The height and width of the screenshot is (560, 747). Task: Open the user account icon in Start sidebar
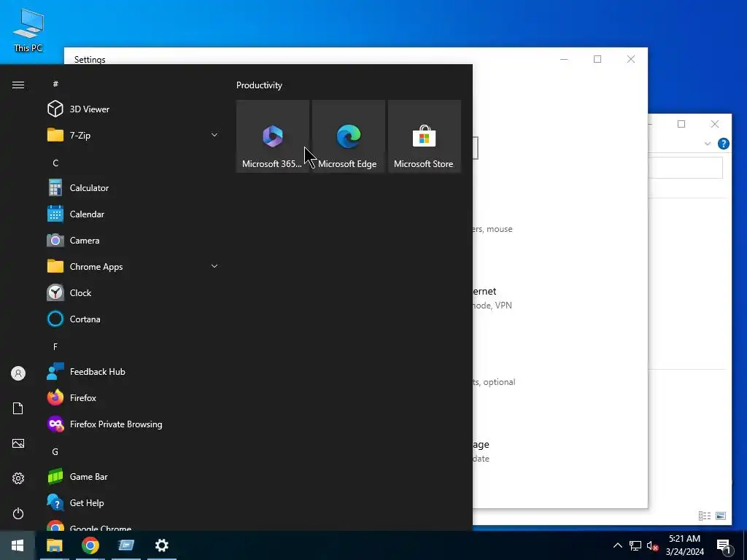click(x=18, y=373)
